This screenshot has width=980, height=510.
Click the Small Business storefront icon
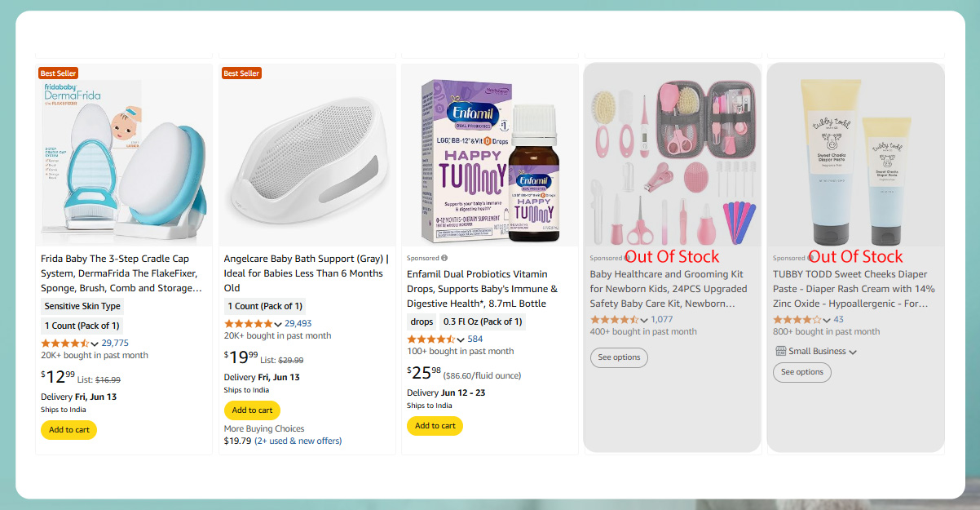(780, 351)
